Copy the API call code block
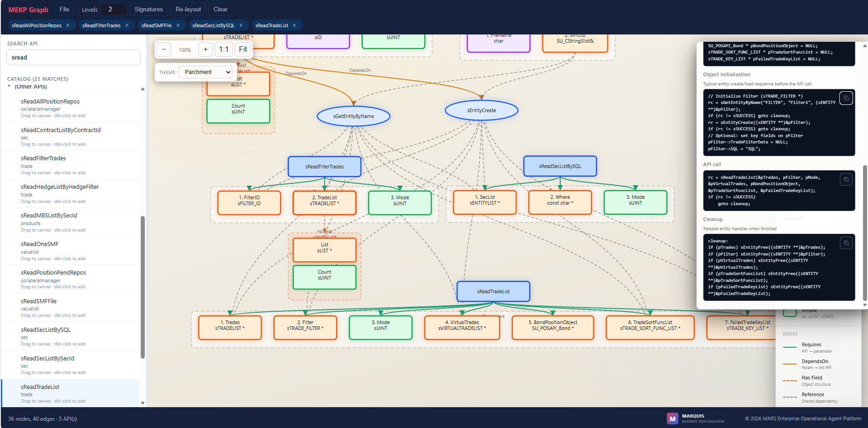Image resolution: width=868 pixels, height=428 pixels. (x=846, y=179)
